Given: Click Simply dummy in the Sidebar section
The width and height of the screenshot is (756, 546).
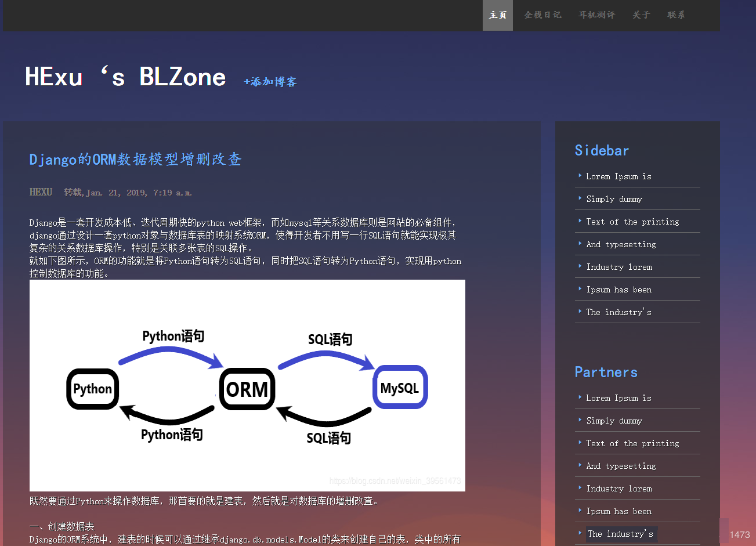Looking at the screenshot, I should [x=614, y=199].
